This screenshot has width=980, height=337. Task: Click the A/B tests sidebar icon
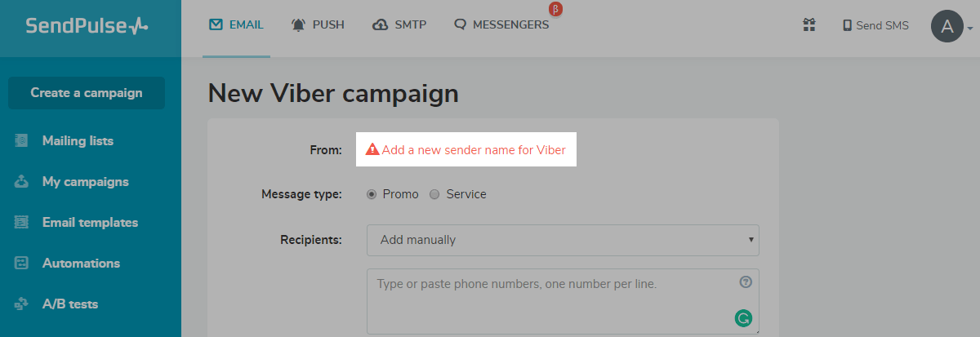[22, 304]
